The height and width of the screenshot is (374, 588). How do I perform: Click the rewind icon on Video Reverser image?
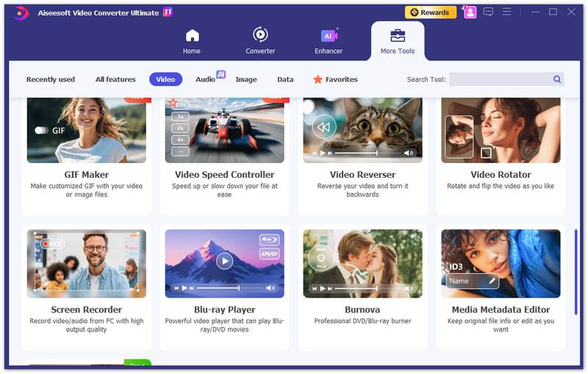point(324,127)
